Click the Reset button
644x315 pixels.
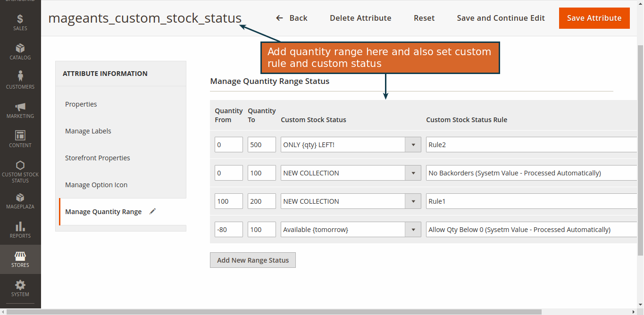[x=424, y=18]
